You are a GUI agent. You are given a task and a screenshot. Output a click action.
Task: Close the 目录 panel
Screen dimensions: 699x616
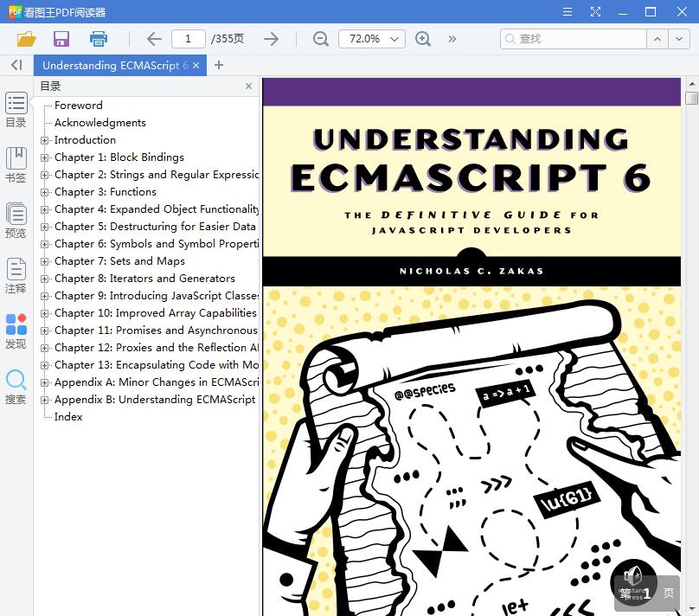(249, 86)
